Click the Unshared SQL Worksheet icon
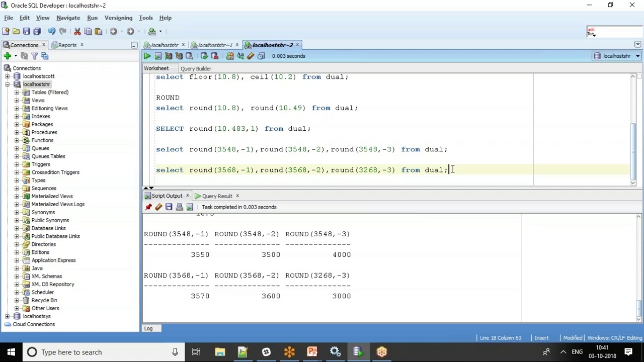644x362 pixels. pyautogui.click(x=230, y=56)
